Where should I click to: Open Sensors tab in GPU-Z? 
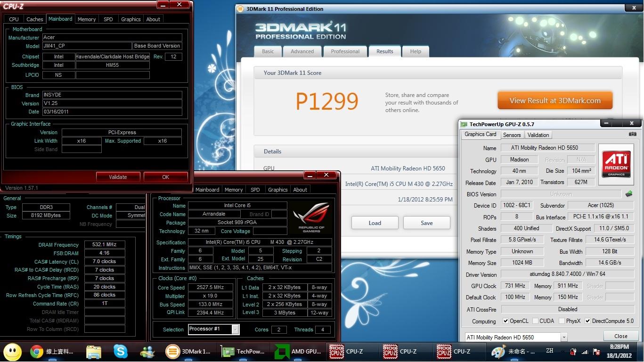pos(512,135)
